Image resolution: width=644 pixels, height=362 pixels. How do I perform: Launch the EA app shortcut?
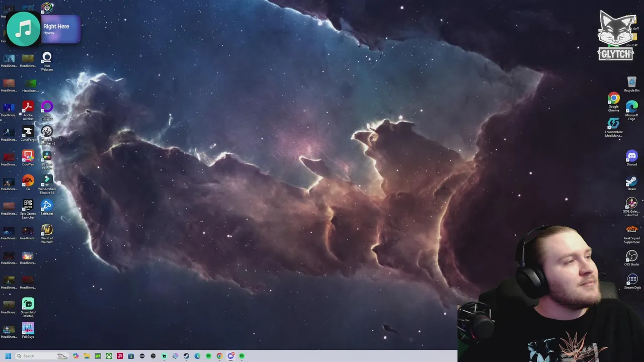pos(28,183)
